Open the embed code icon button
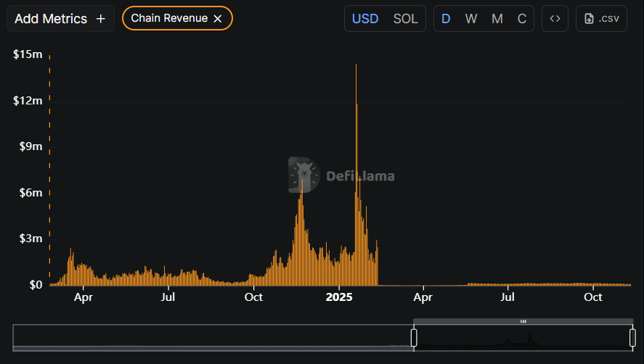 pos(555,18)
